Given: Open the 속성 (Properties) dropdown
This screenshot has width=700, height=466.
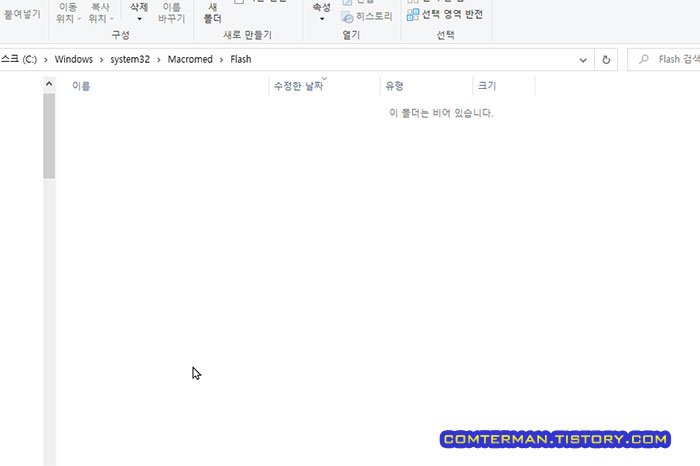Looking at the screenshot, I should pyautogui.click(x=321, y=12).
